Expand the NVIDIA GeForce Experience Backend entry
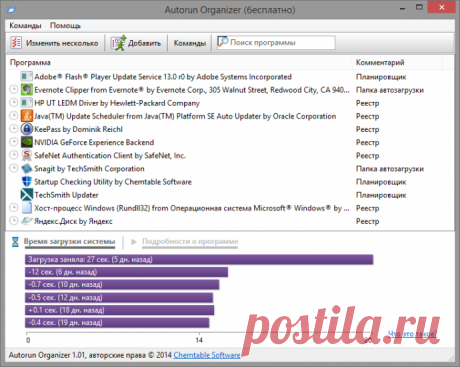This screenshot has width=460, height=367. coord(14,142)
